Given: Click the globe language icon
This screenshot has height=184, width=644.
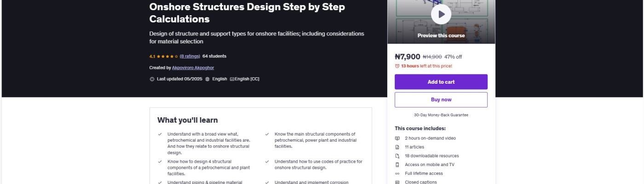Looking at the screenshot, I should 207,79.
